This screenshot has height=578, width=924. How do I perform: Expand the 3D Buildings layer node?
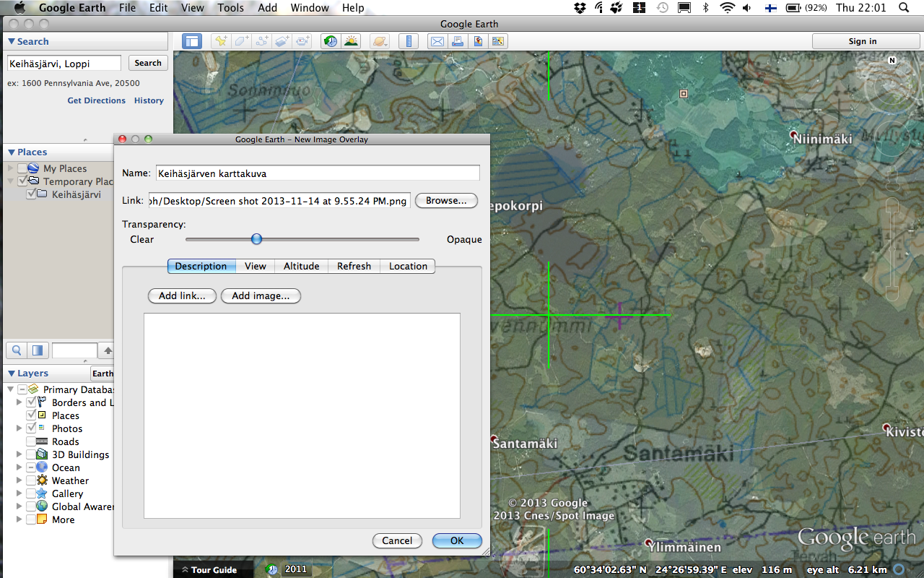pos(19,454)
